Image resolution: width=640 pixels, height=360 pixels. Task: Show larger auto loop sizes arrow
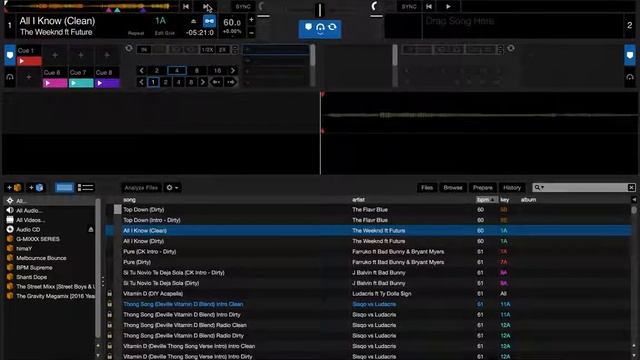(x=233, y=71)
